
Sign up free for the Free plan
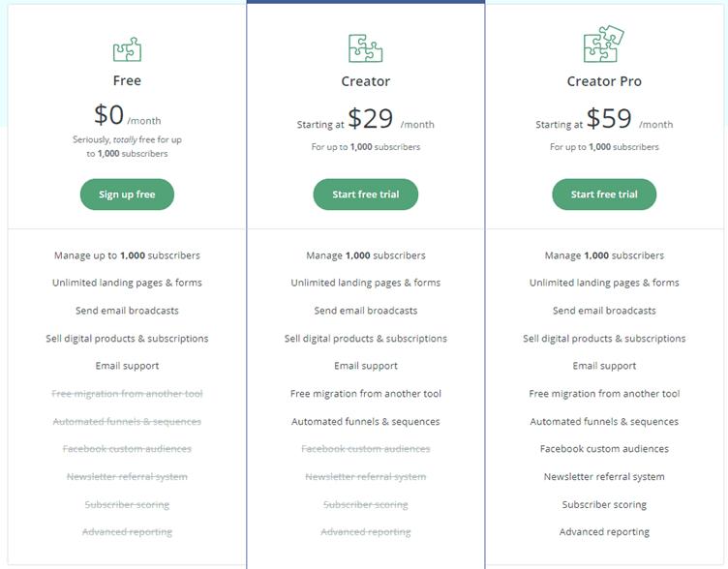(x=127, y=195)
